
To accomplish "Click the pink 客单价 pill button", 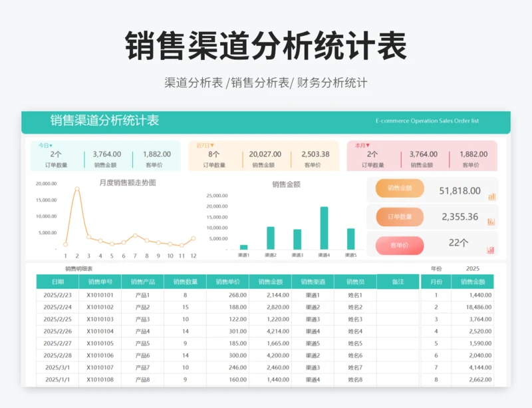I will [400, 246].
